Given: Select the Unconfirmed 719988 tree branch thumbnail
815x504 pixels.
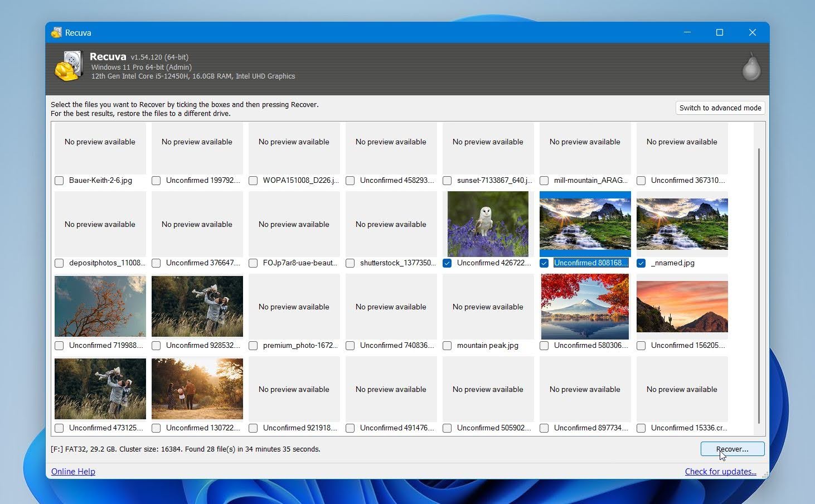Looking at the screenshot, I should (x=100, y=307).
